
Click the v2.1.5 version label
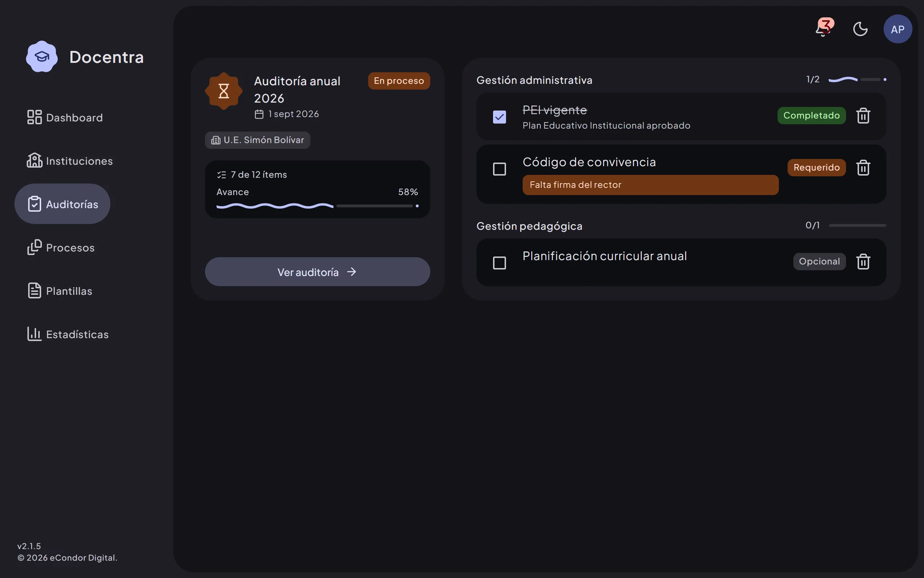[29, 546]
